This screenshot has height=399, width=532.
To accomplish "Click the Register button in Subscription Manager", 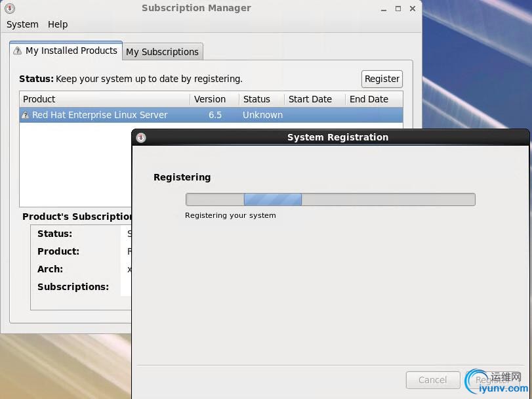I will [382, 79].
